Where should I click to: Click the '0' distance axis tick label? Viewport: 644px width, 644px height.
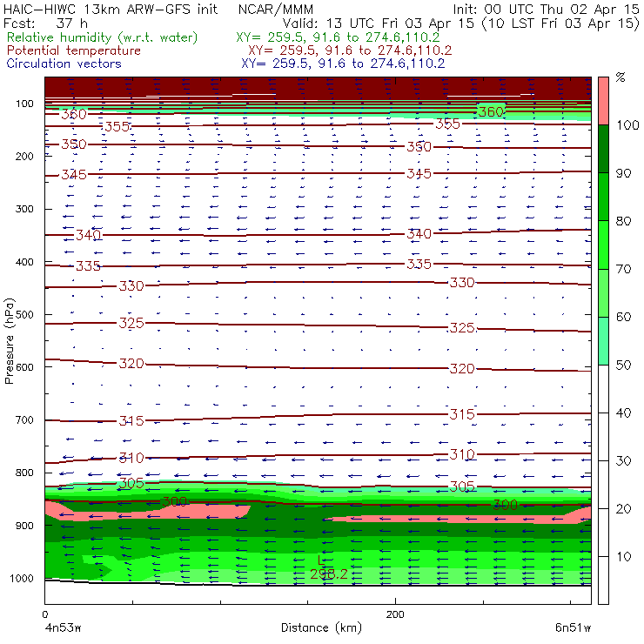coord(44,614)
